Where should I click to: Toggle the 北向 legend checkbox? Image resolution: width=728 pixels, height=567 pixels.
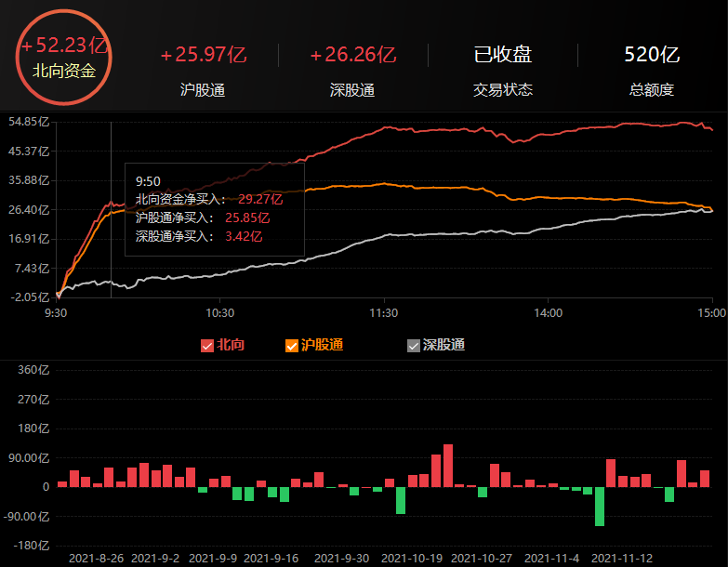(x=207, y=346)
